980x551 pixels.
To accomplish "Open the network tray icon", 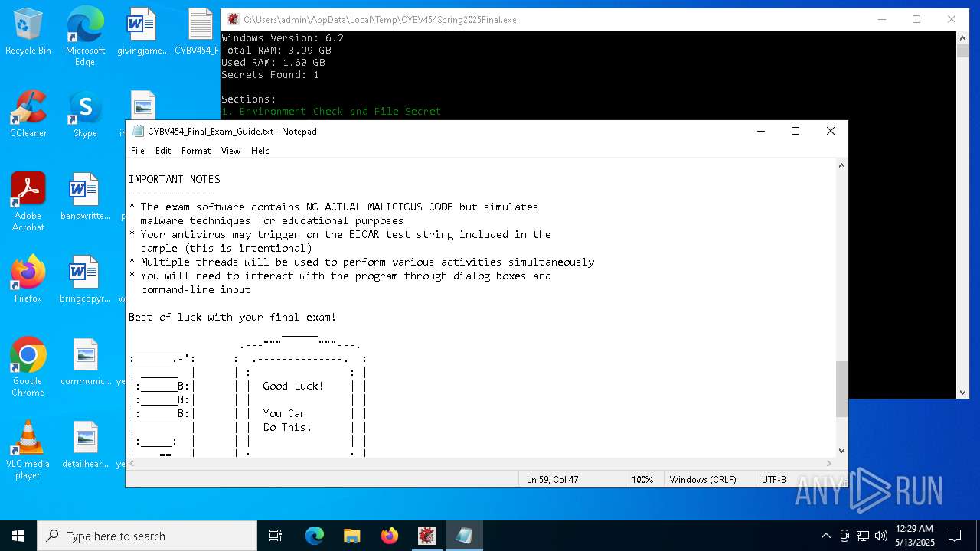I will 863,536.
